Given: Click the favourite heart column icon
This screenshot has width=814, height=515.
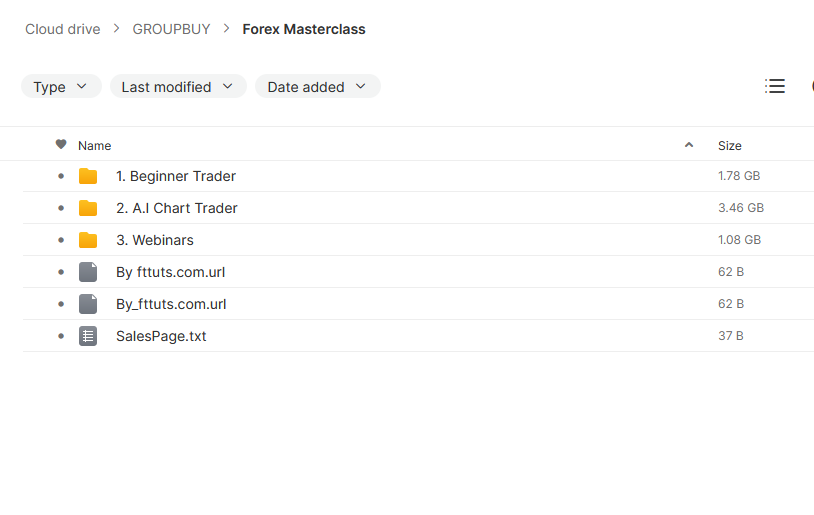Looking at the screenshot, I should coord(61,144).
